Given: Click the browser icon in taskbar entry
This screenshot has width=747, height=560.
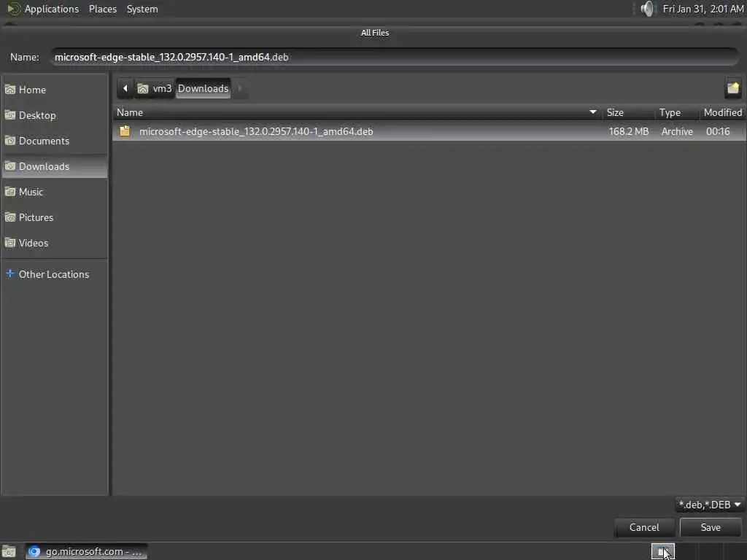Looking at the screenshot, I should click(34, 551).
